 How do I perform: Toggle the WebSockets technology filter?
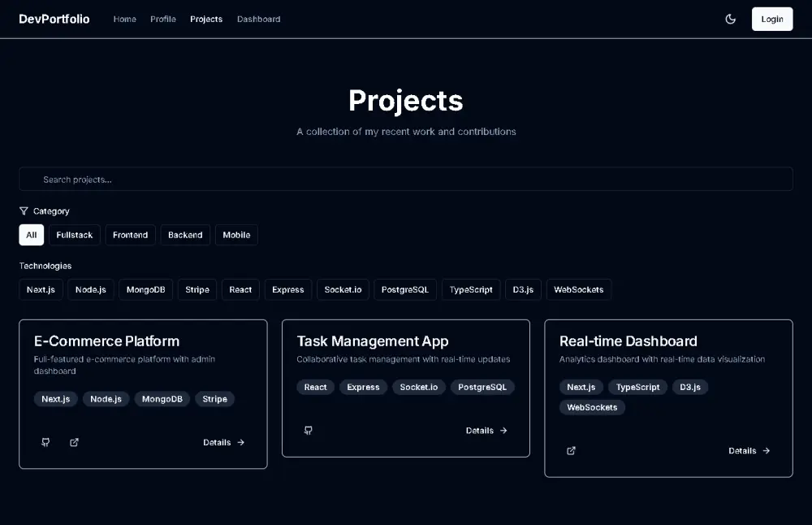click(578, 289)
